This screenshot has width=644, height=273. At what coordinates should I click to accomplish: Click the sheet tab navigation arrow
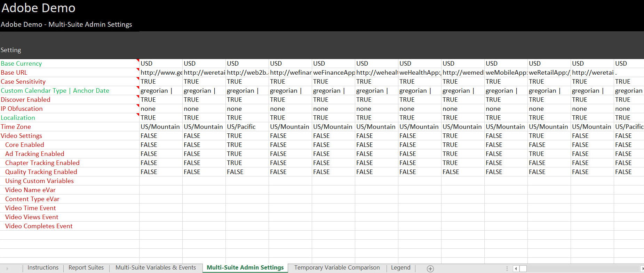(7, 268)
